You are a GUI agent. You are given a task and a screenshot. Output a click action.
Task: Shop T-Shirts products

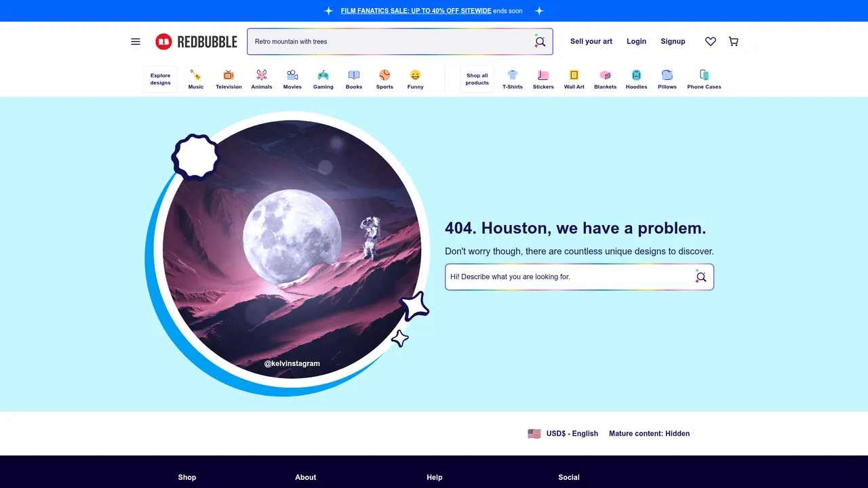513,79
